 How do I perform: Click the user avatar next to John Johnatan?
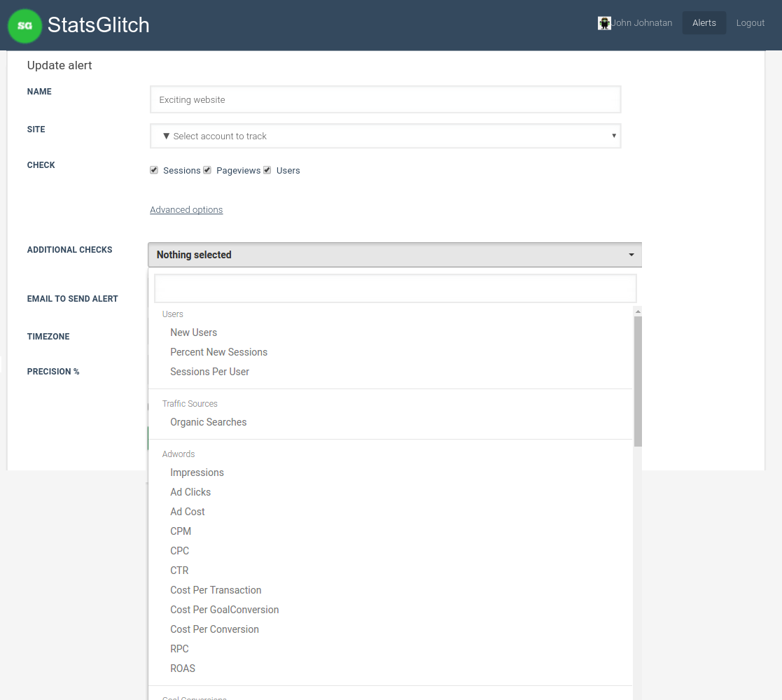604,23
